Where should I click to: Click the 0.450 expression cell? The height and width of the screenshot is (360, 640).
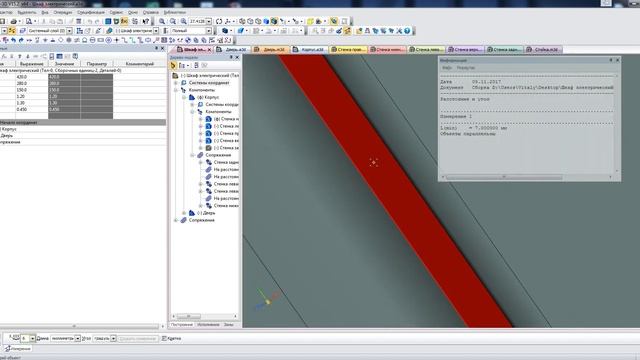(x=32, y=109)
